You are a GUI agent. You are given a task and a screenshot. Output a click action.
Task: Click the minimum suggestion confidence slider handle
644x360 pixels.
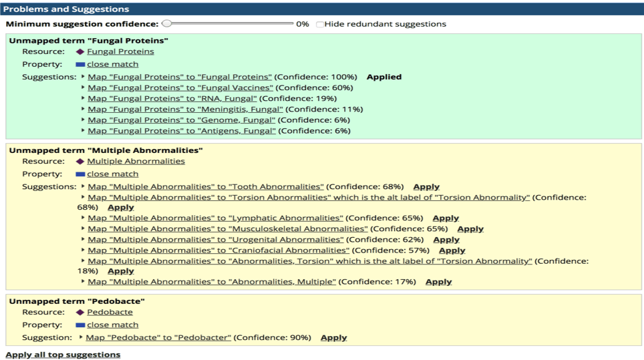click(x=166, y=24)
